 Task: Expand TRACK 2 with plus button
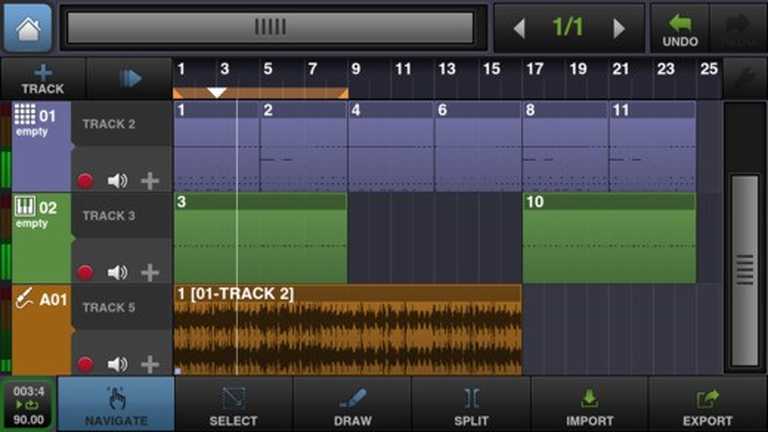150,181
